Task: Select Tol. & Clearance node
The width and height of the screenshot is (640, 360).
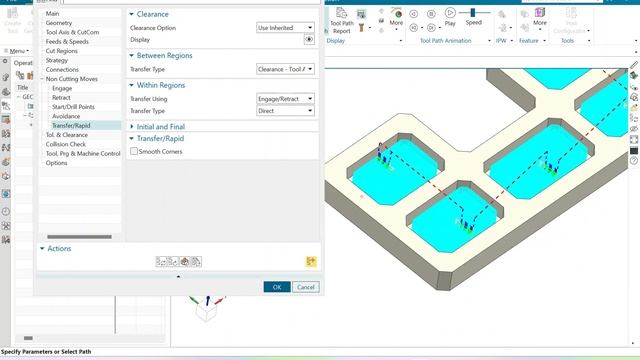Action: coord(67,135)
